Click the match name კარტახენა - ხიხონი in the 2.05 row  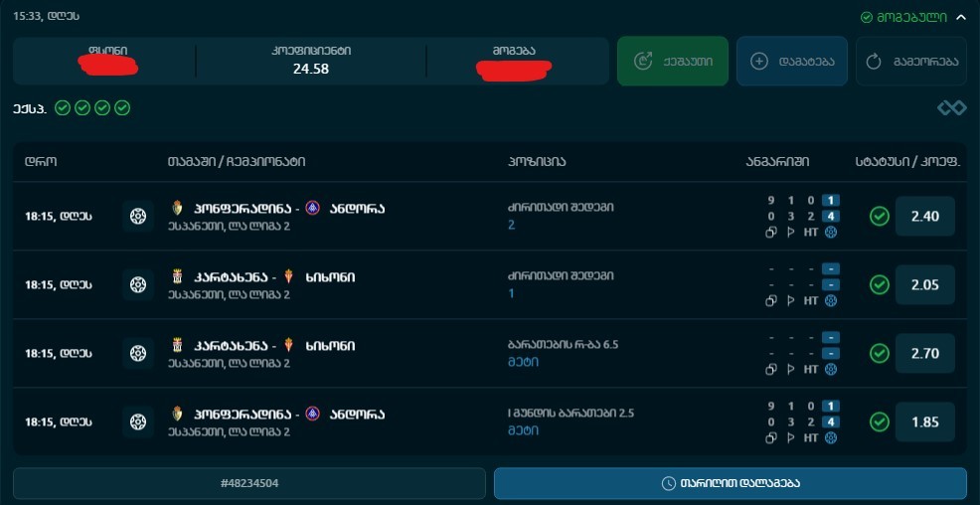(274, 277)
